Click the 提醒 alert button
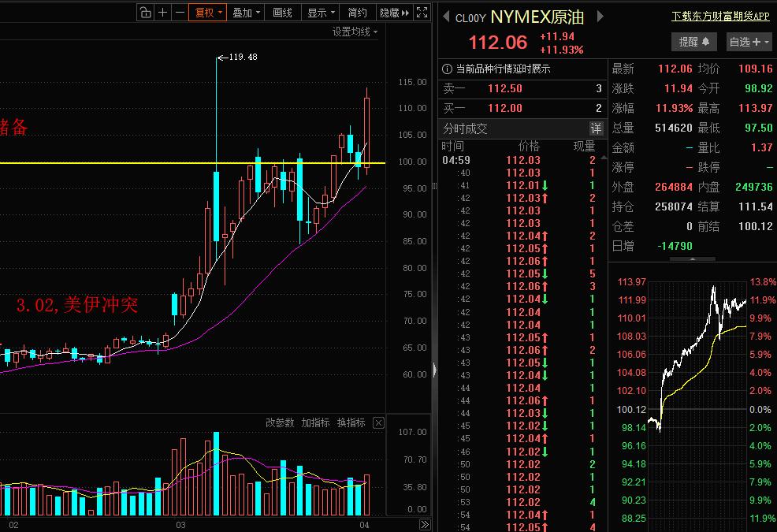 pyautogui.click(x=693, y=42)
